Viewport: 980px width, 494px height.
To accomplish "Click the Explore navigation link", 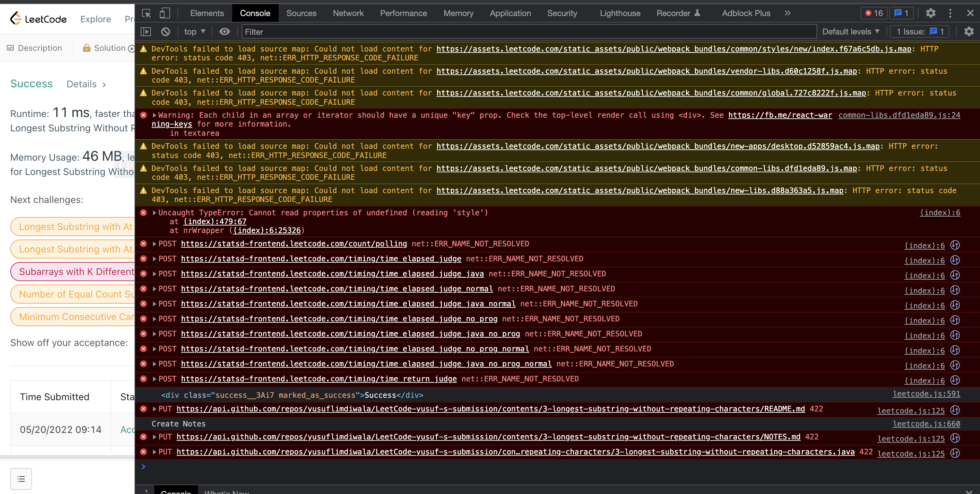I will 96,19.
